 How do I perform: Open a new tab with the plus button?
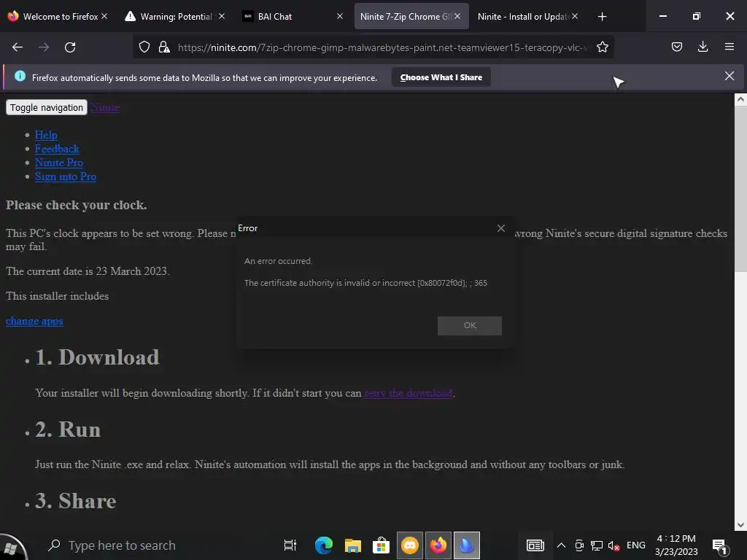602,17
